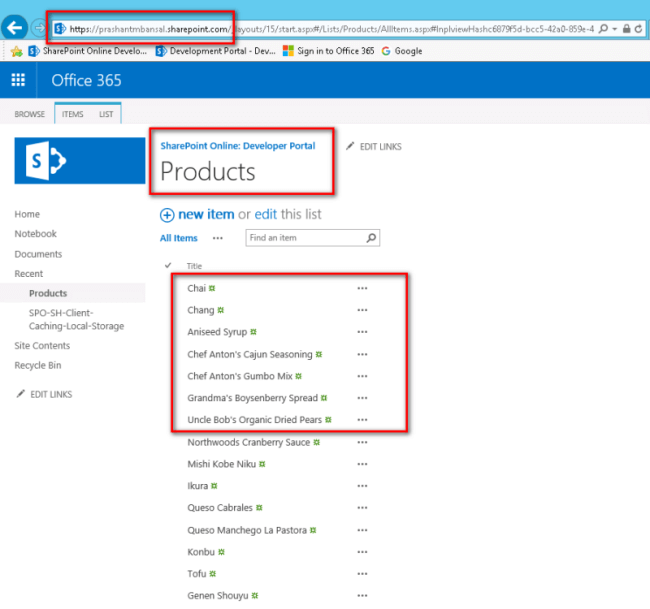Viewport: 650px width, 609px height.
Task: Open the Chef Anton's Gumbo Mix item
Action: click(240, 376)
